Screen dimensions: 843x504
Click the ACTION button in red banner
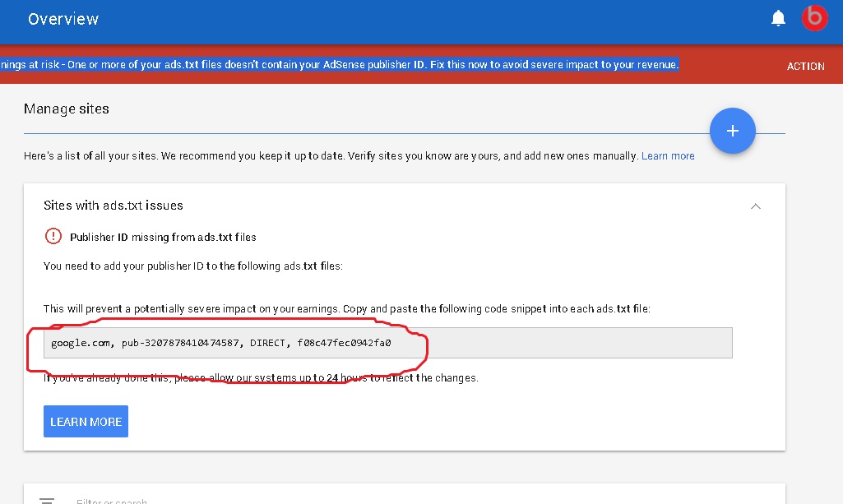click(805, 66)
